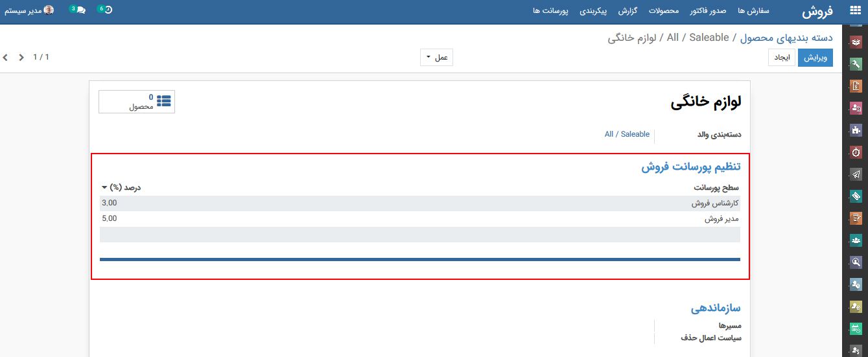Click the لوازم خانگی category title
This screenshot has width=868, height=357.
click(706, 102)
